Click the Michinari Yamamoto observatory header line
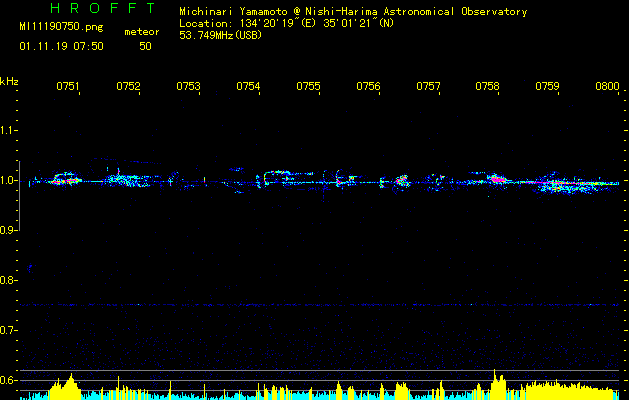Image resolution: width=629 pixels, height=400 pixels. [353, 12]
